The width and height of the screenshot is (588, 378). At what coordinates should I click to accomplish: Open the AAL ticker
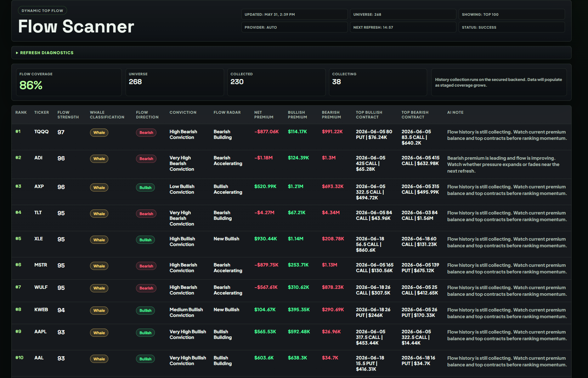click(x=39, y=358)
